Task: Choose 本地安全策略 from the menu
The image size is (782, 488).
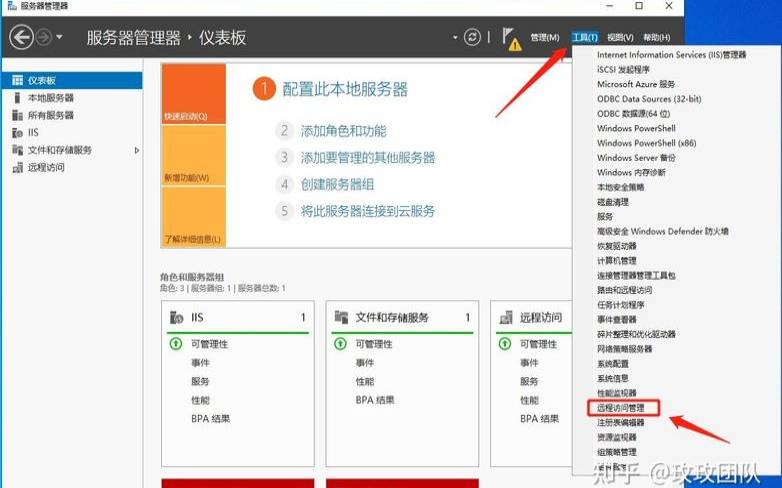Action: (620, 187)
